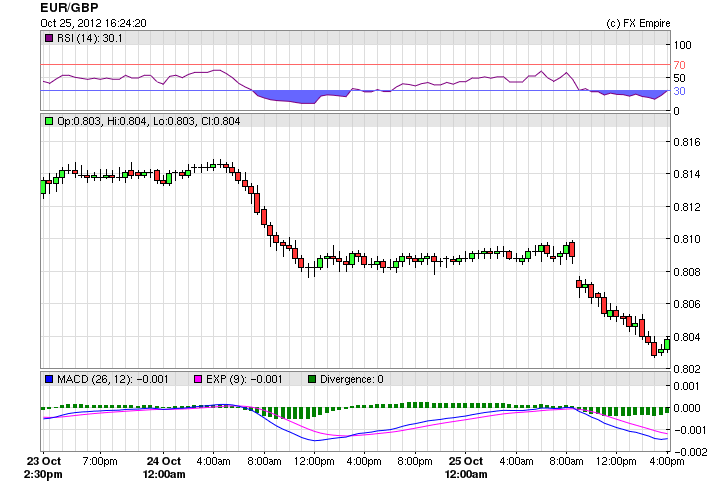Click the 25 Oct 12:00am time label
Image resolution: width=710 pixels, height=487 pixels.
coord(466,468)
